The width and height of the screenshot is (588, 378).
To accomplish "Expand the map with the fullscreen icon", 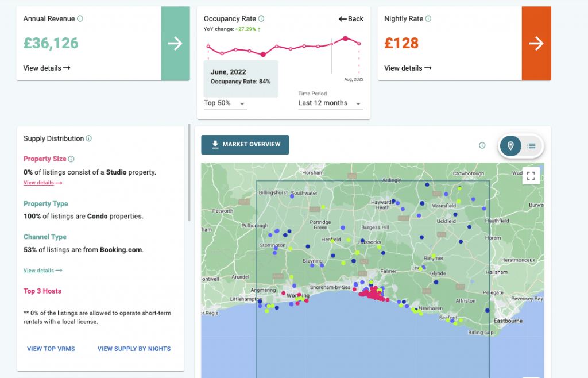I will coord(531,175).
